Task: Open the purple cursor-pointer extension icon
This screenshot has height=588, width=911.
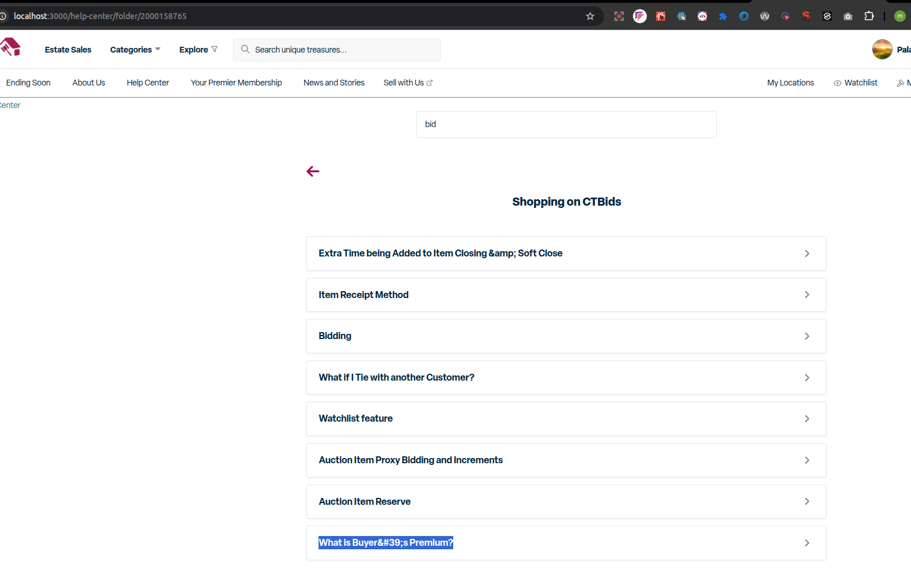Action: pos(786,16)
